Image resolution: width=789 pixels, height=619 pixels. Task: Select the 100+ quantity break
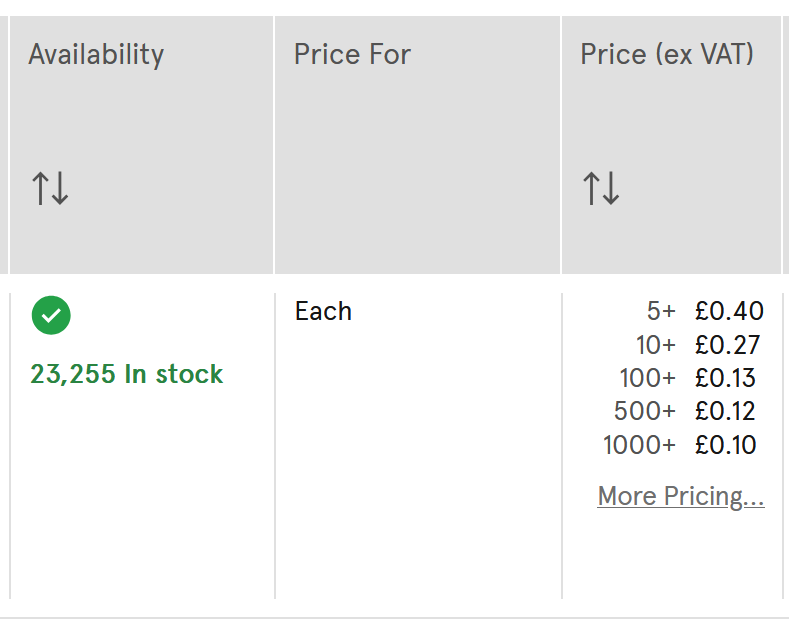(x=647, y=378)
